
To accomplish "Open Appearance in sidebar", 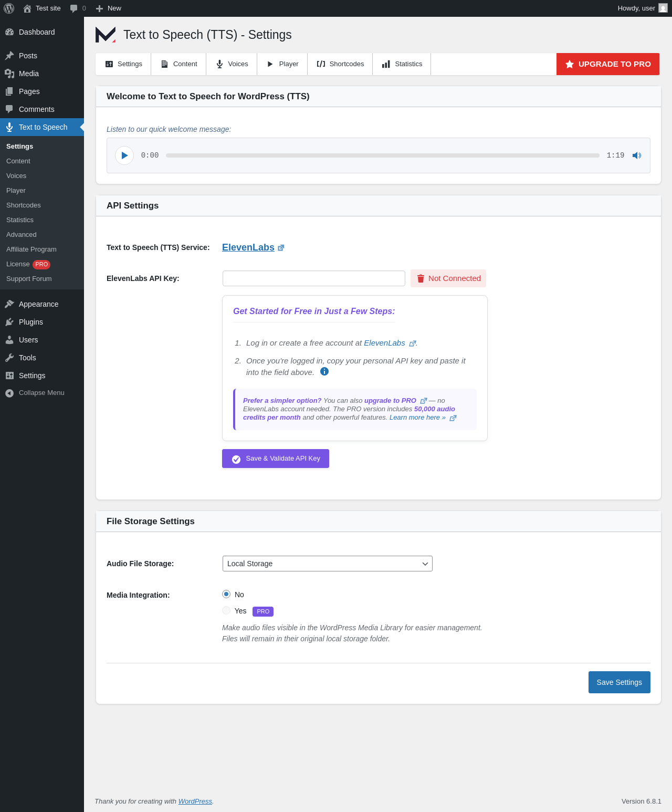I will click(x=42, y=304).
